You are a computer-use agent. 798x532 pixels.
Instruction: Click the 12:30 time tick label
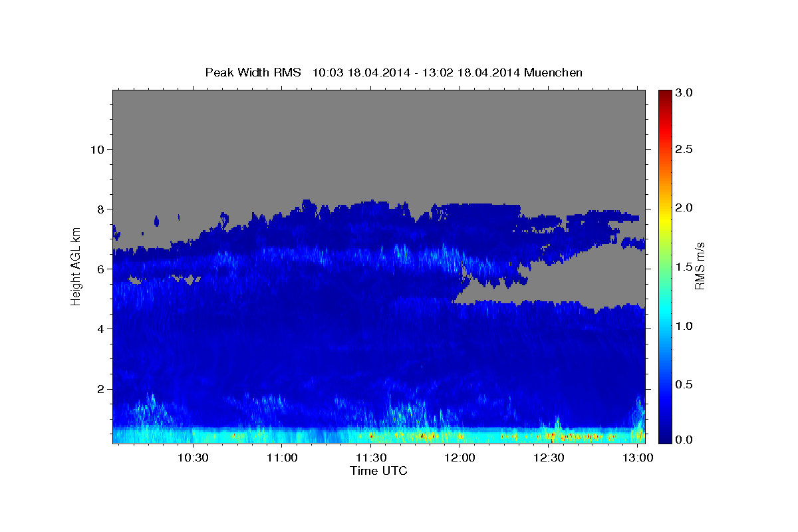point(549,458)
